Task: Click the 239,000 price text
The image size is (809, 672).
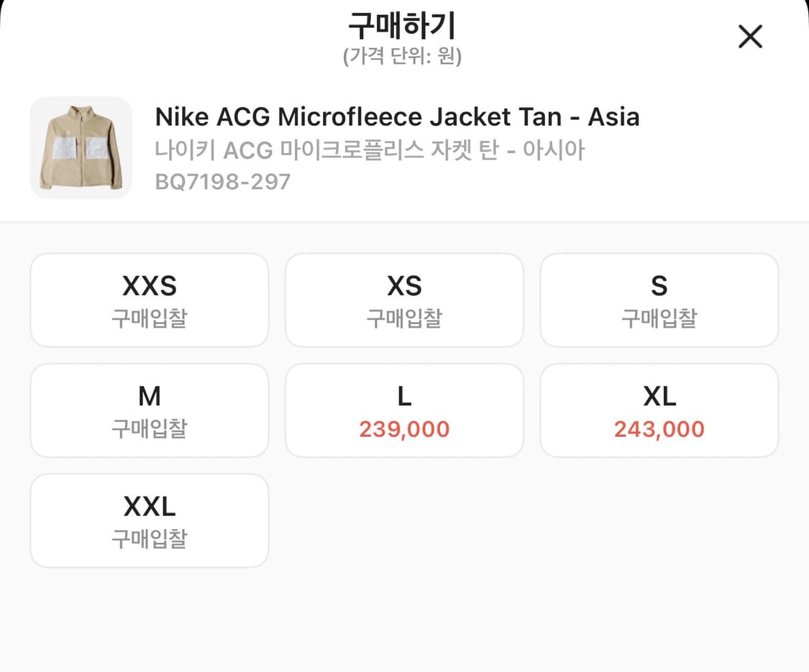Action: pyautogui.click(x=404, y=430)
